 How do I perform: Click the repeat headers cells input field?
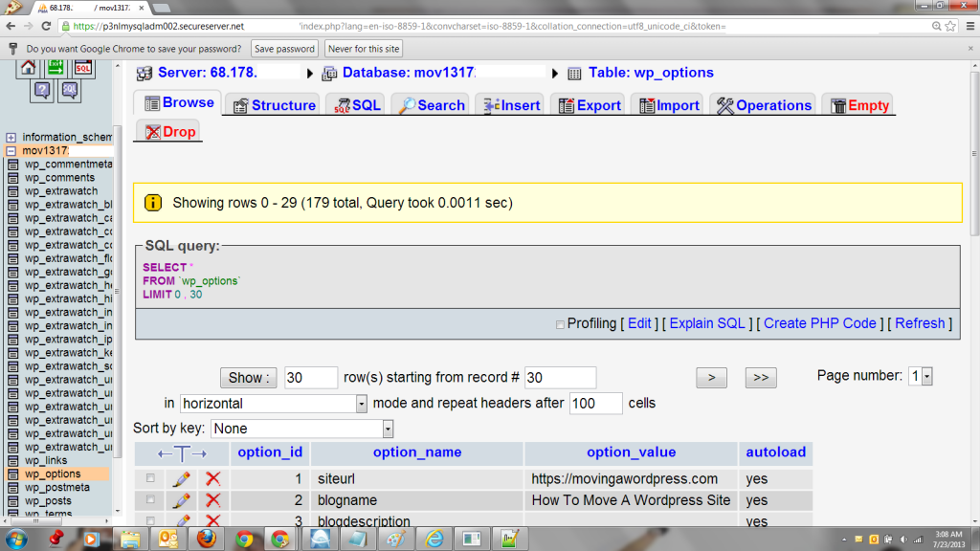595,404
